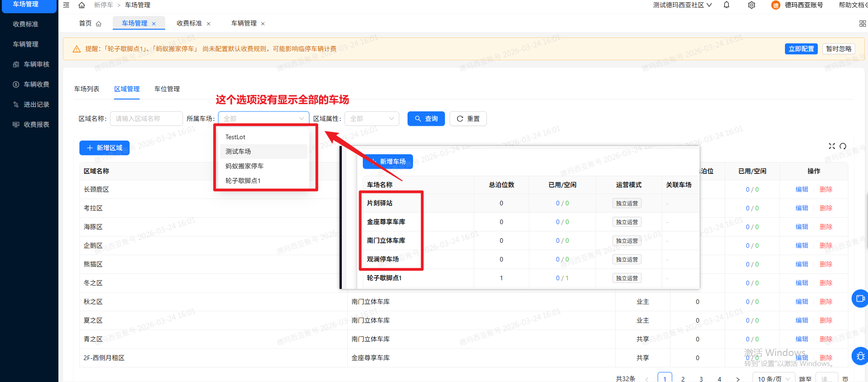Close the 车场管理 tab

(x=154, y=24)
